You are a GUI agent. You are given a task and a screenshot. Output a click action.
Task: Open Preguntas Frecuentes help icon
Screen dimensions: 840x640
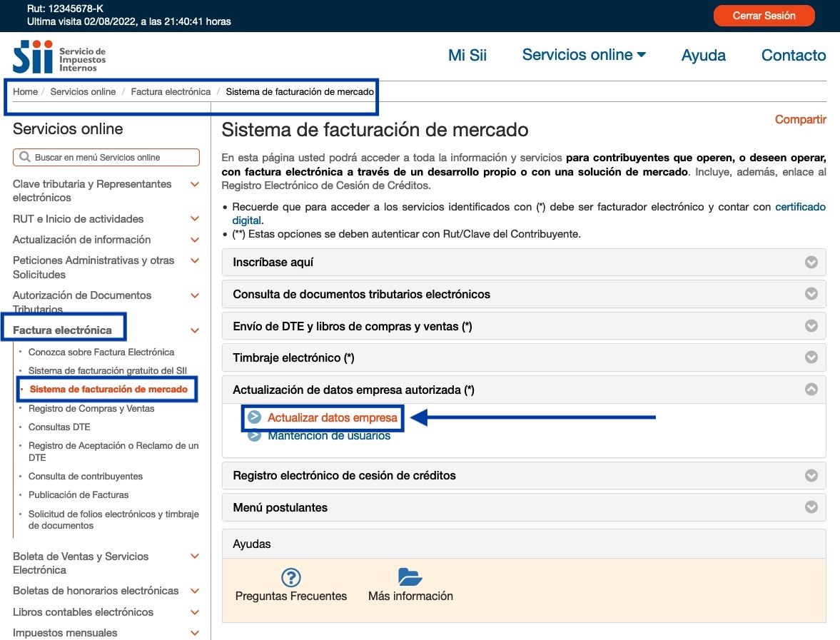pos(291,577)
